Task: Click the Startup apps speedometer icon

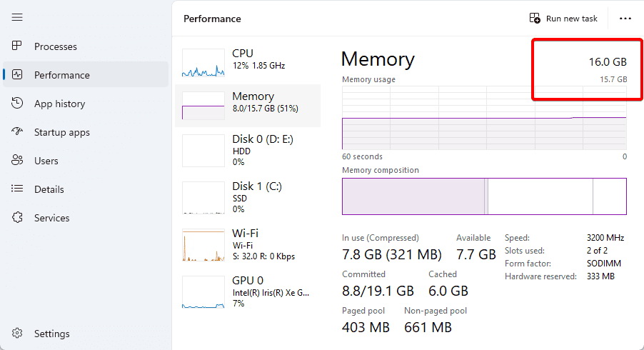Action: [18, 132]
